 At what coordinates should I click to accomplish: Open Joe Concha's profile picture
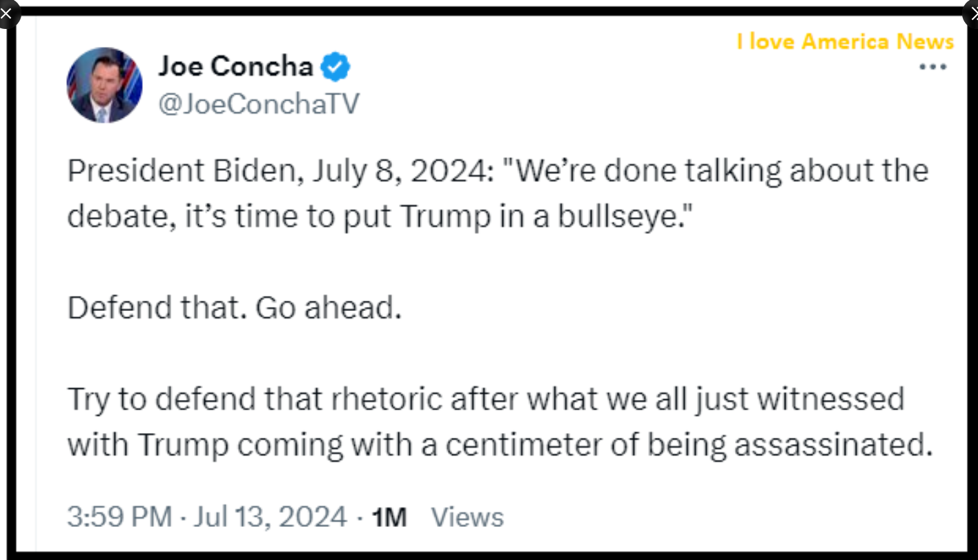104,85
